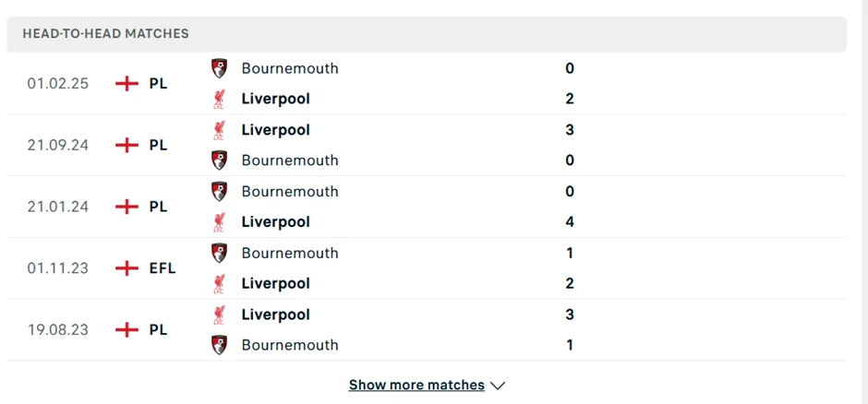Expand list with Show more matches chevron
Viewport: 868px width, 404px height.
pyautogui.click(x=499, y=386)
